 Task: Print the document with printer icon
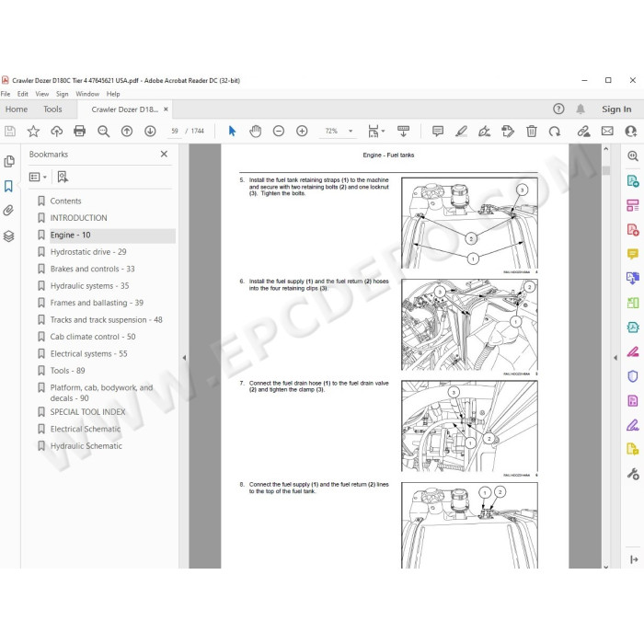80,131
